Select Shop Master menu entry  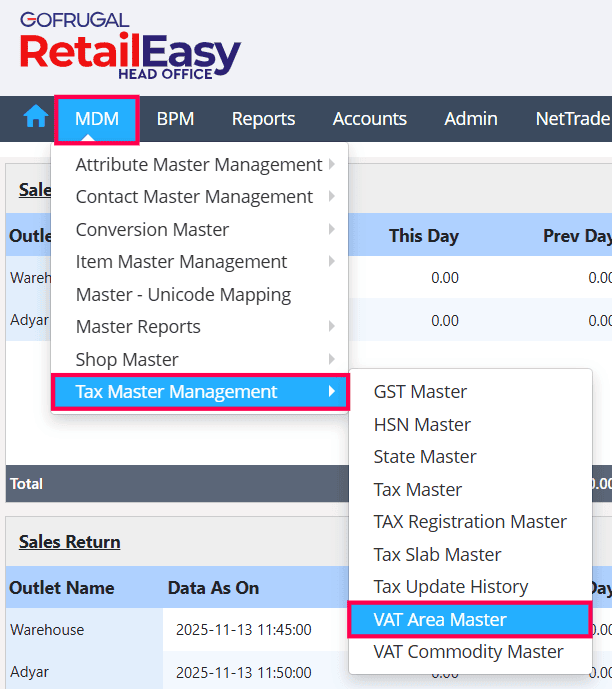click(200, 359)
